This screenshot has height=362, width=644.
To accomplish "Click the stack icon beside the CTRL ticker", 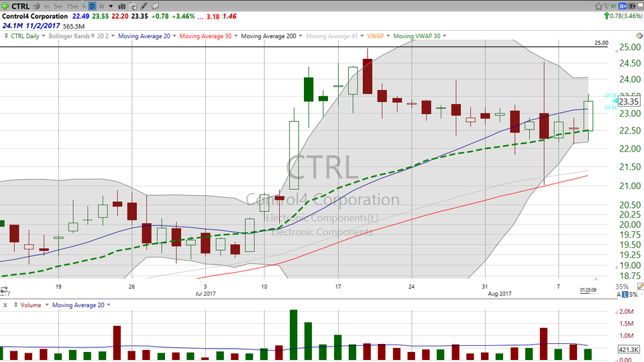I will click(x=36, y=6).
